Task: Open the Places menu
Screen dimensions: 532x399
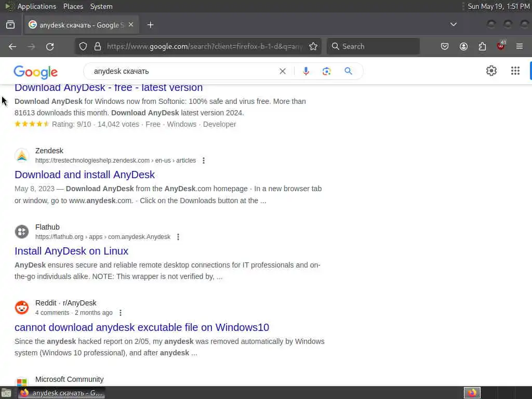Action: 73,6
